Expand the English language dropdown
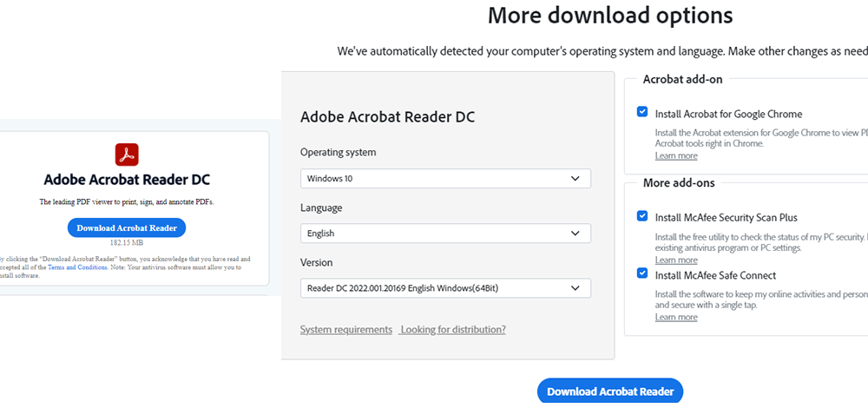 tap(445, 233)
